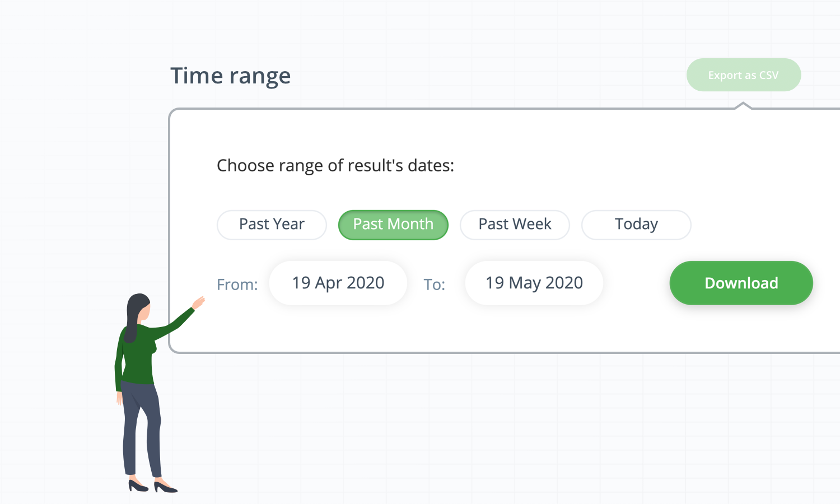Click the woman's pointing hand
The height and width of the screenshot is (504, 840).
point(199,303)
